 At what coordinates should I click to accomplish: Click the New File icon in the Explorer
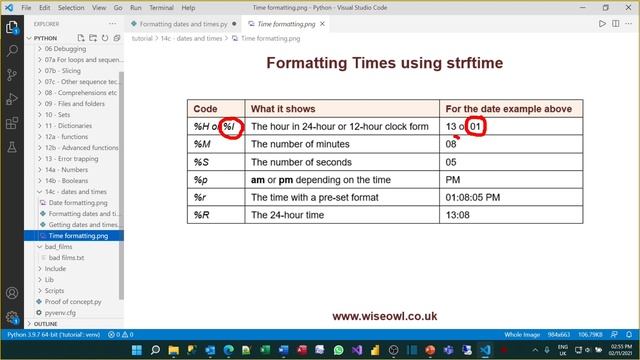coord(81,38)
